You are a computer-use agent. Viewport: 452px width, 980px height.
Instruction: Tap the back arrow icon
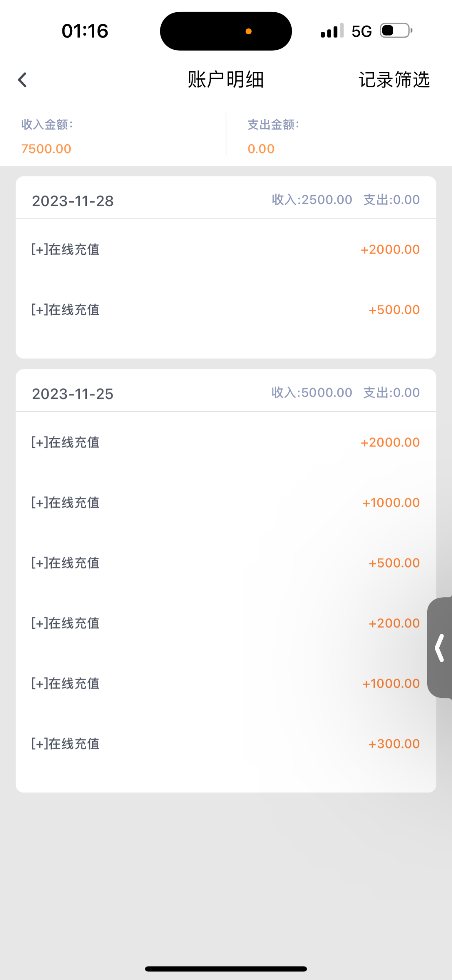pos(22,80)
